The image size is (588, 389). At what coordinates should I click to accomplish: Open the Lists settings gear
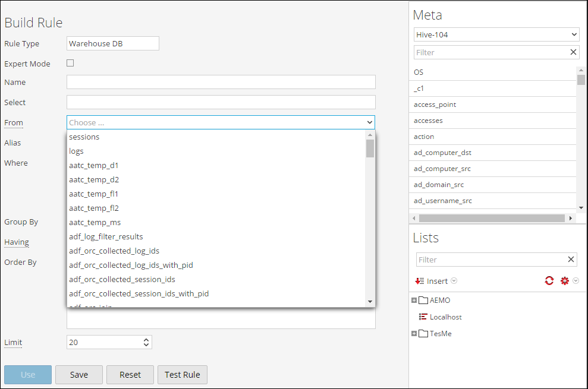(564, 280)
